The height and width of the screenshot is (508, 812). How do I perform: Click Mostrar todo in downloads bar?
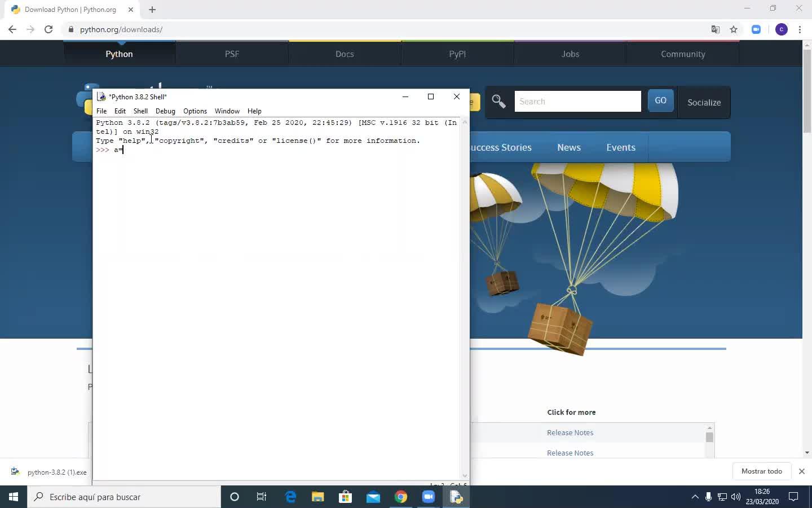point(762,471)
